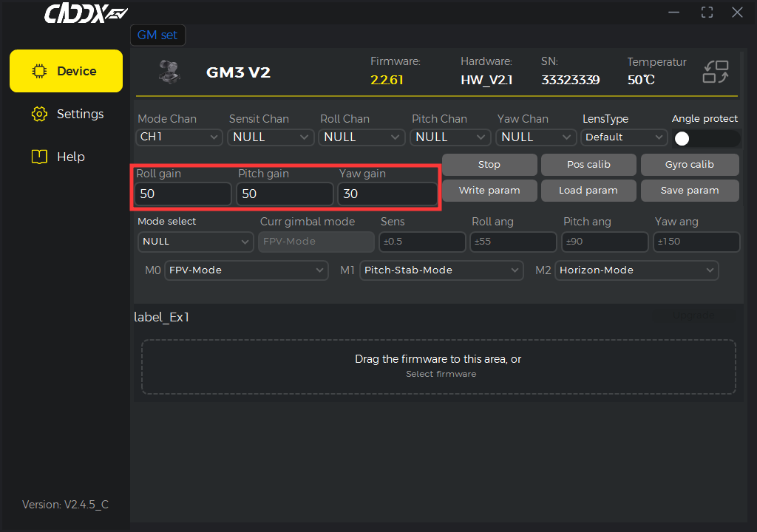
Task: Minimize the application window
Action: [673, 13]
